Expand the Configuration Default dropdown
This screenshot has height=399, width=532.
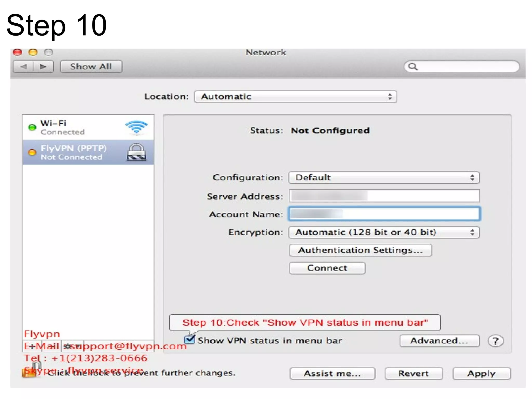(x=384, y=178)
